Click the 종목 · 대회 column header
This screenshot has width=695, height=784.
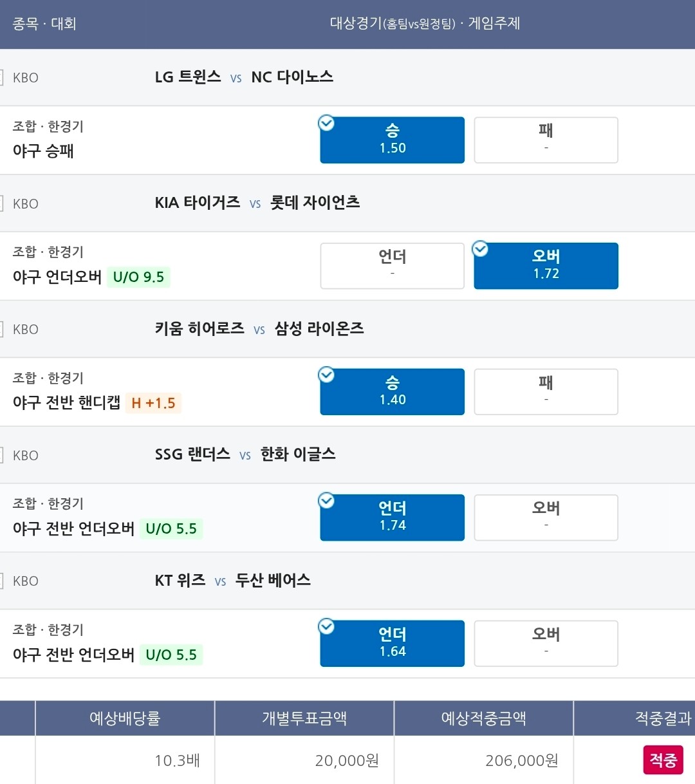click(44, 24)
